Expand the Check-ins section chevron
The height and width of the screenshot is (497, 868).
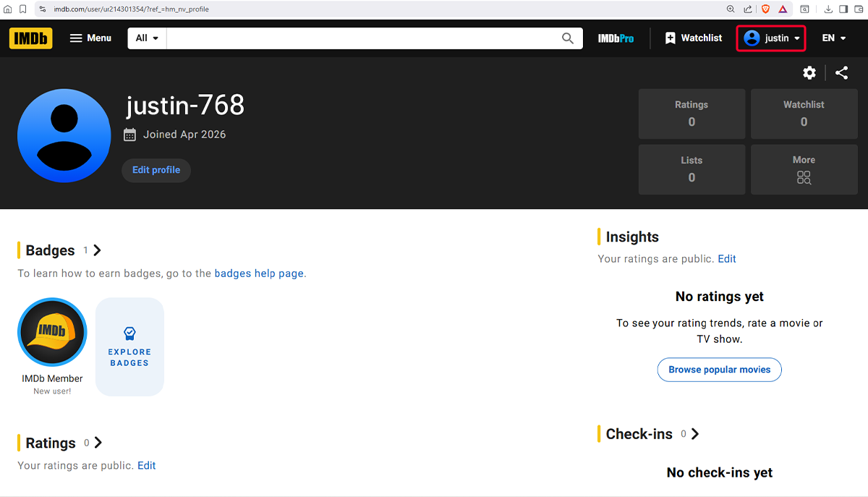coord(695,434)
